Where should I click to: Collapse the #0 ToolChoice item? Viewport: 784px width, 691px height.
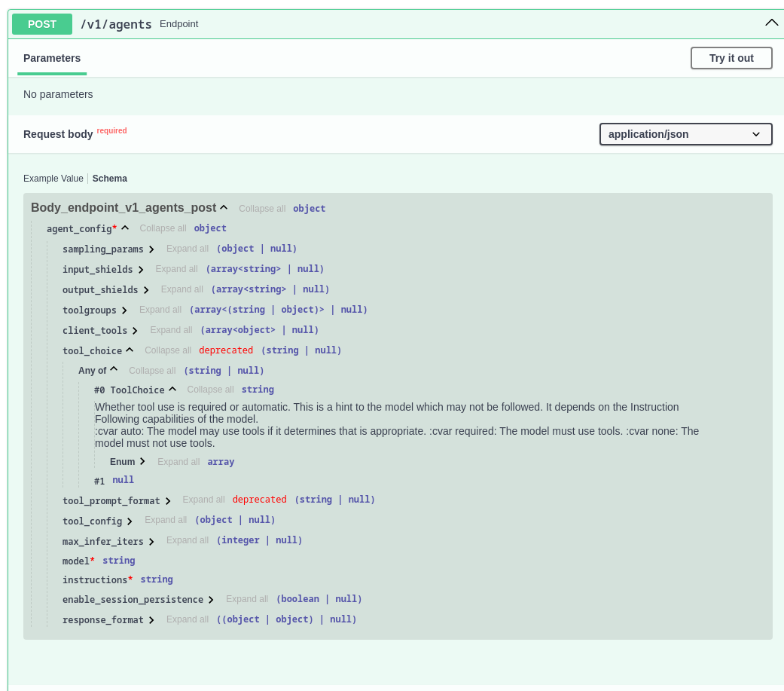click(x=172, y=390)
